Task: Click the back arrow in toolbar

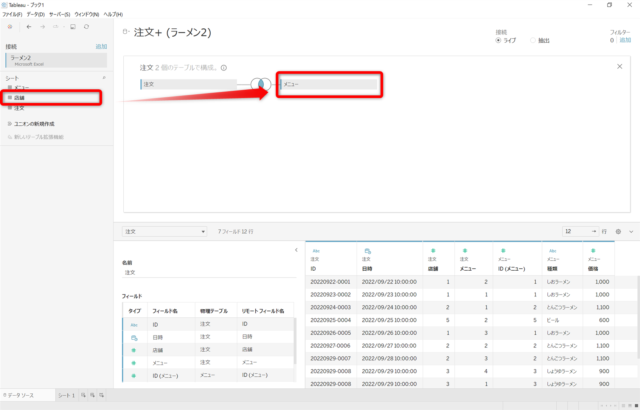Action: coord(29,27)
